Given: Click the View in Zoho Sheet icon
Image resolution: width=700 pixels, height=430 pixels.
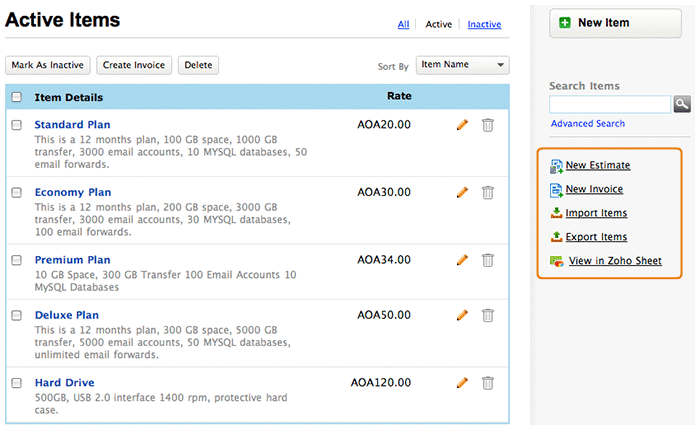Looking at the screenshot, I should coord(557,262).
